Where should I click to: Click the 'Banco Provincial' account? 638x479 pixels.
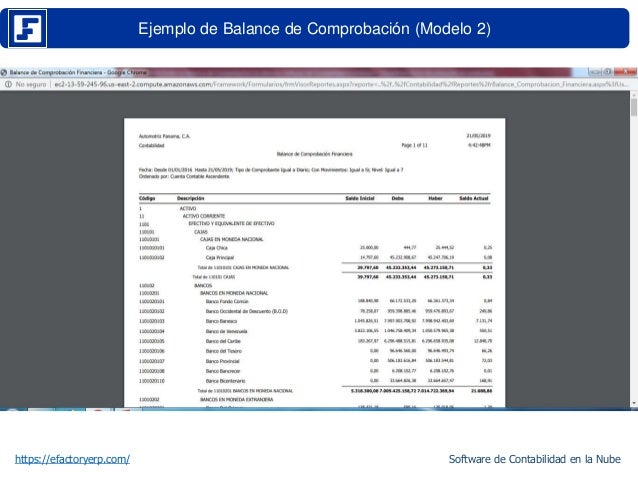coord(223,361)
